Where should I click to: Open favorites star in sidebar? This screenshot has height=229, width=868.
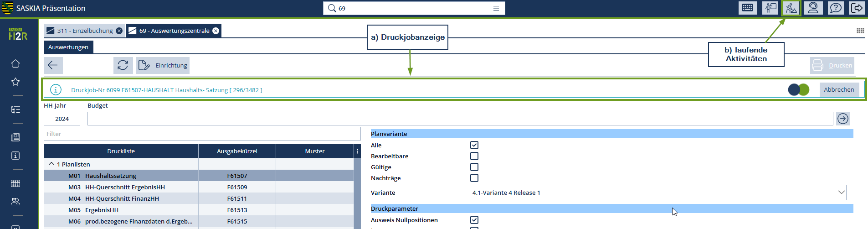[15, 82]
